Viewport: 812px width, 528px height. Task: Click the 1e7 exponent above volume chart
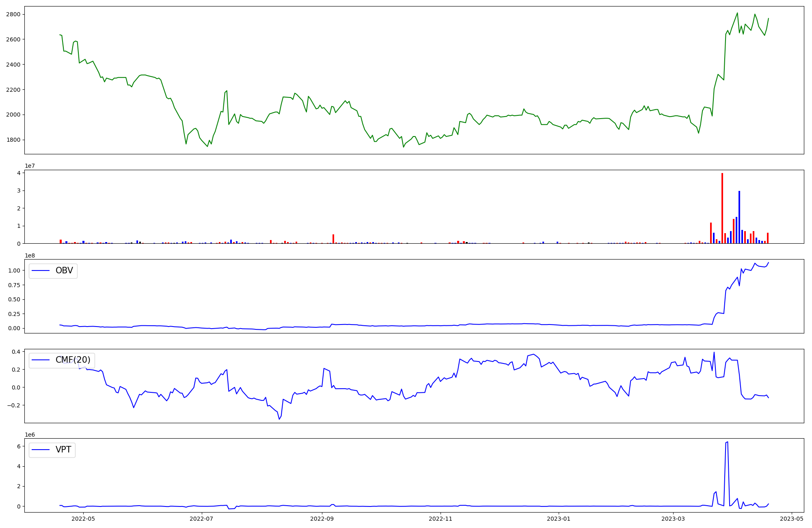(30, 166)
